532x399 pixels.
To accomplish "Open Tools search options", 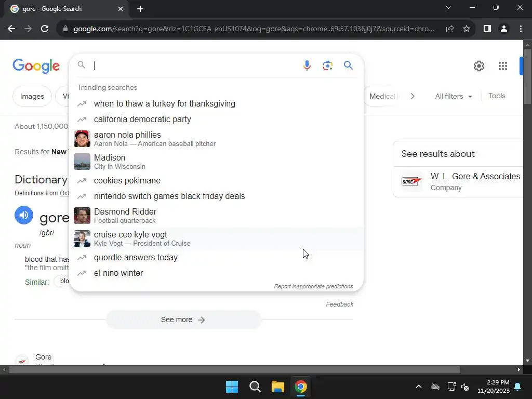I will pos(497,96).
